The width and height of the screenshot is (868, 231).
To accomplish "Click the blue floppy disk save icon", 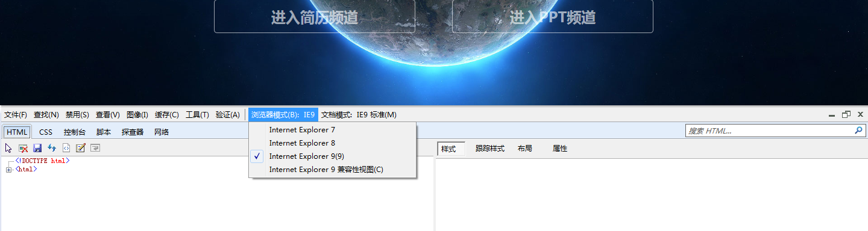I will coord(37,148).
